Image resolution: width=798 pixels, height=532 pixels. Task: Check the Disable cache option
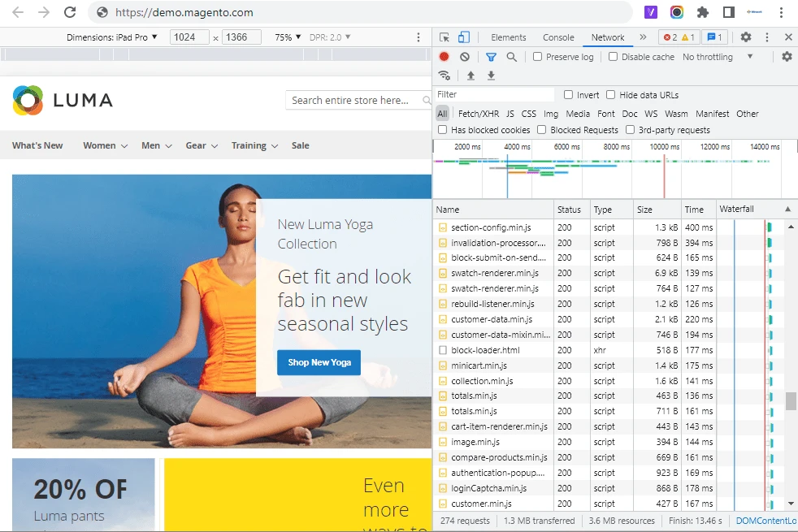(x=614, y=57)
